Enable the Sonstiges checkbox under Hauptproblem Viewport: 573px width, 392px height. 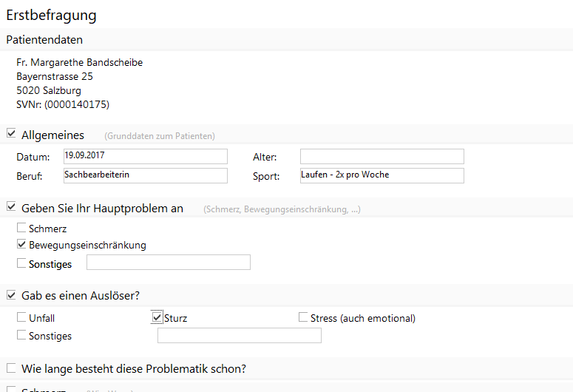22,263
